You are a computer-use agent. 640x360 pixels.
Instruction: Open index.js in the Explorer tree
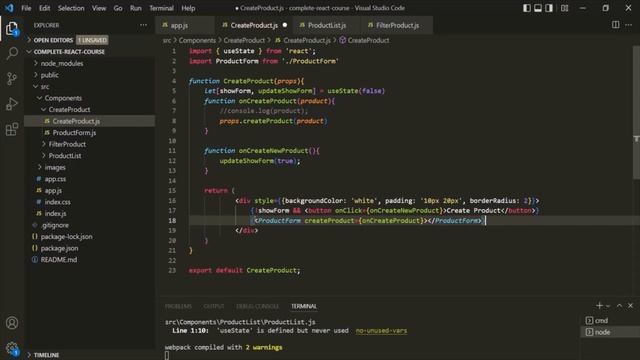pos(90,213)
